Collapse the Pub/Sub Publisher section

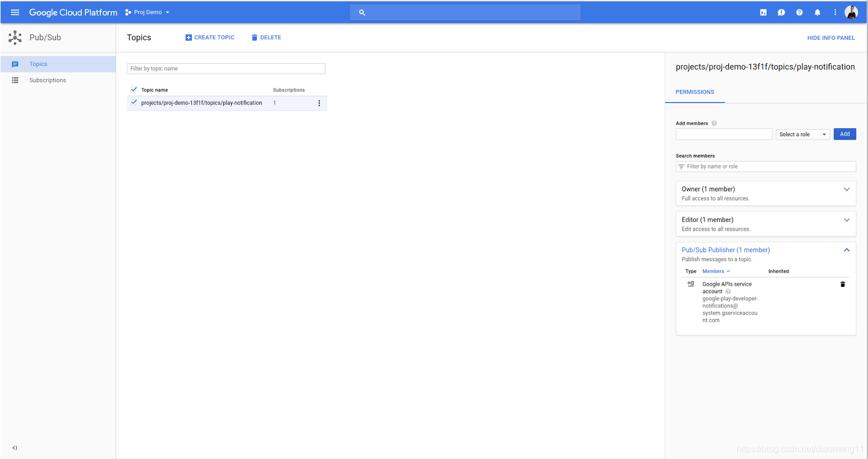pos(847,250)
